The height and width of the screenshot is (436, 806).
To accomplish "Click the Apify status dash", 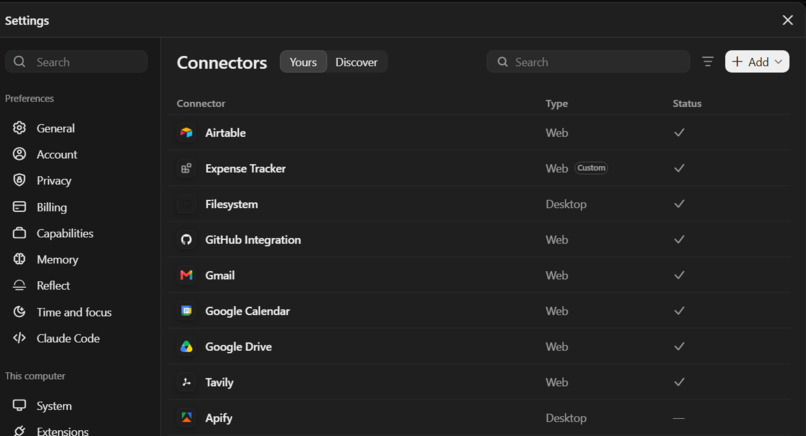I will (679, 418).
